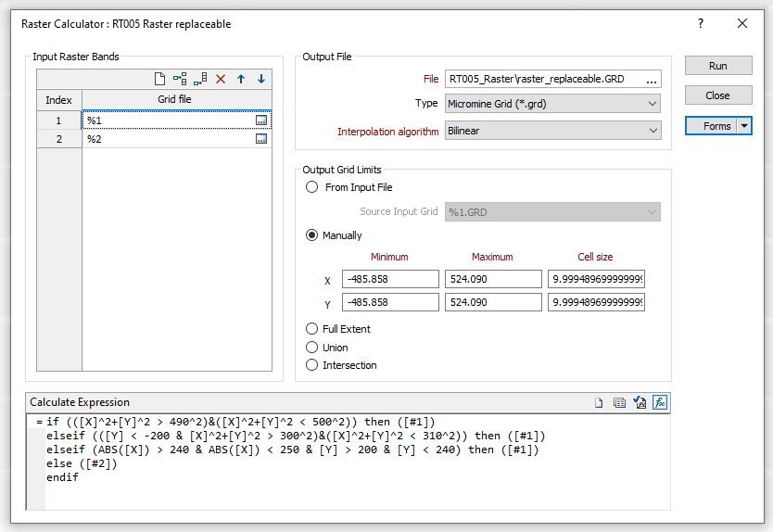Click the Index column header
Screen dimensions: 773x532
pos(59,100)
